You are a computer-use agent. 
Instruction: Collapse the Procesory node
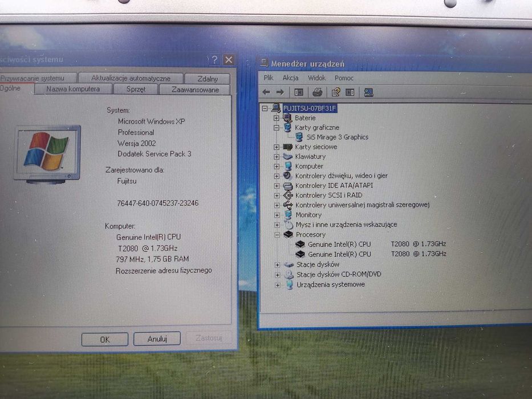coord(277,235)
